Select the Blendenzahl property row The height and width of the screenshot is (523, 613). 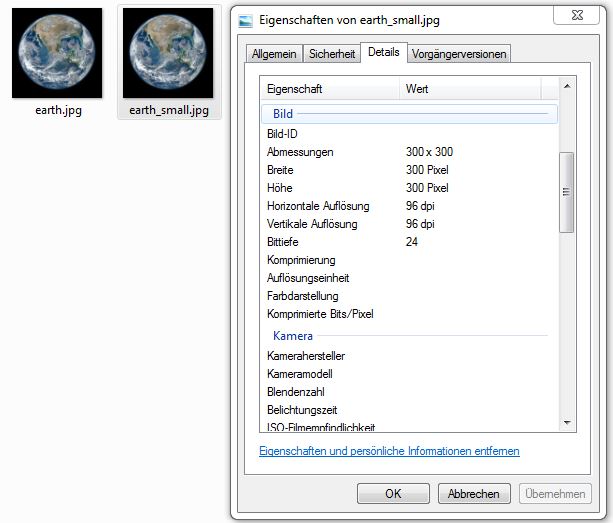tap(409, 392)
